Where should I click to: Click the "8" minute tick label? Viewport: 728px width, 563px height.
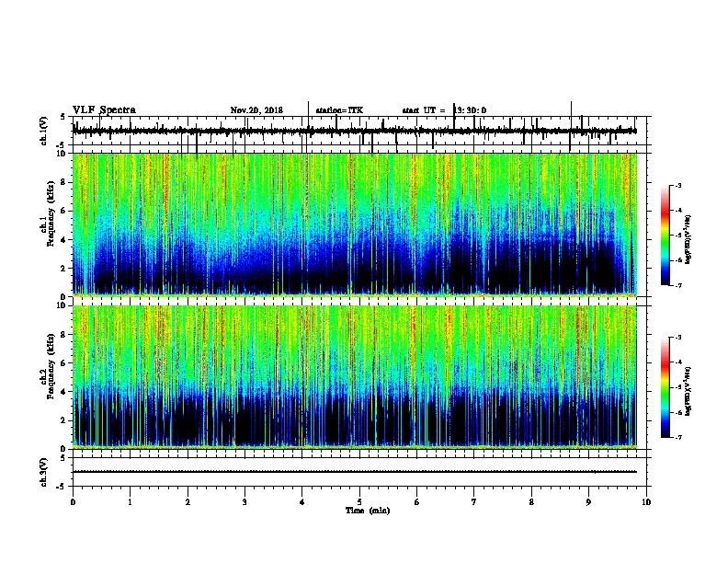pyautogui.click(x=531, y=502)
